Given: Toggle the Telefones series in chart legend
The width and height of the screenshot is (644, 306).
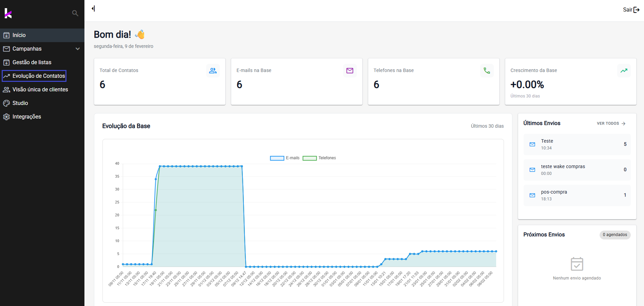Looking at the screenshot, I should pyautogui.click(x=319, y=158).
